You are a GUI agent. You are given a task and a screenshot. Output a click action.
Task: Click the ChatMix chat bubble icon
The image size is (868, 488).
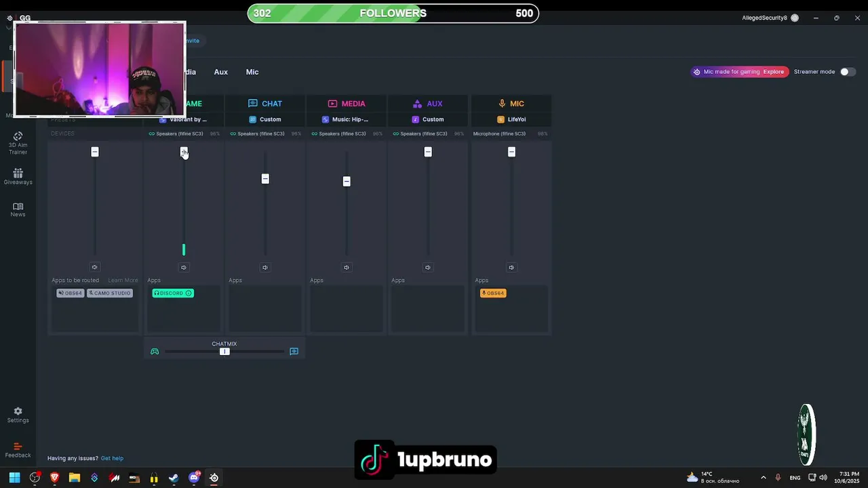pos(294,351)
